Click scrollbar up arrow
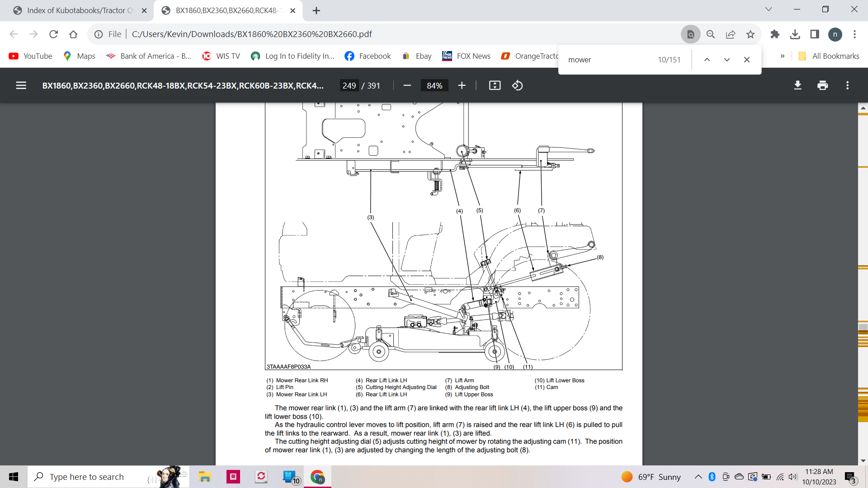The image size is (868, 488). click(x=863, y=108)
